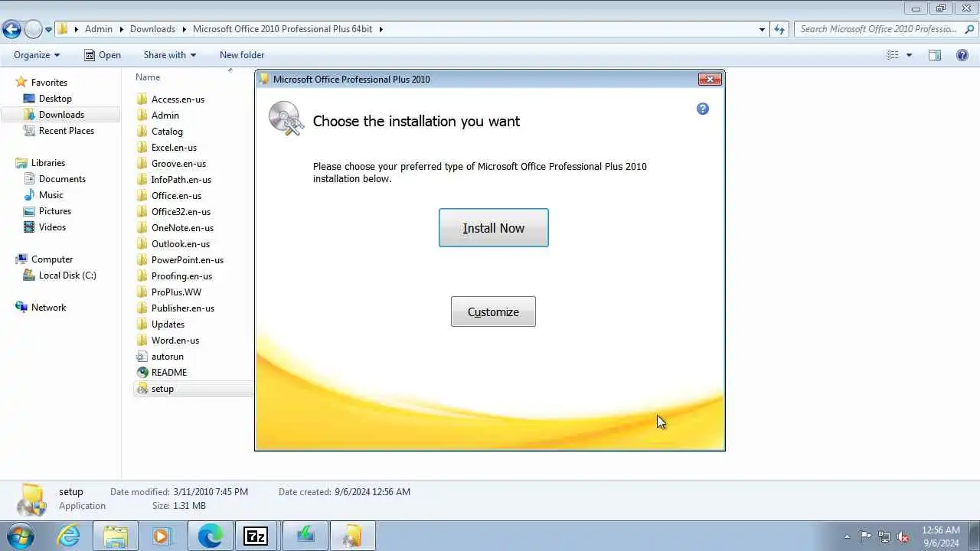Go back with the Explorer back arrow
Viewport: 980px width, 551px height.
pyautogui.click(x=11, y=29)
